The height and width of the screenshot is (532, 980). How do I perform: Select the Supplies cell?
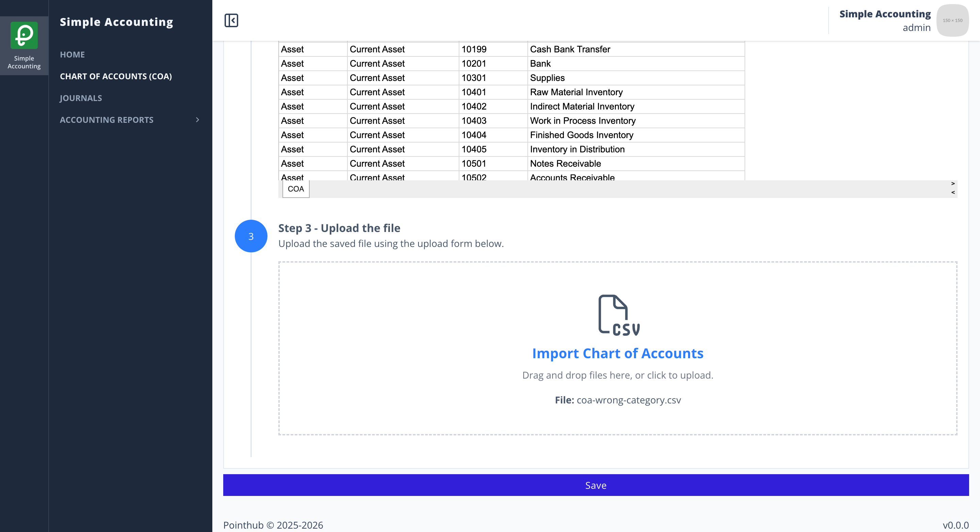tap(636, 78)
